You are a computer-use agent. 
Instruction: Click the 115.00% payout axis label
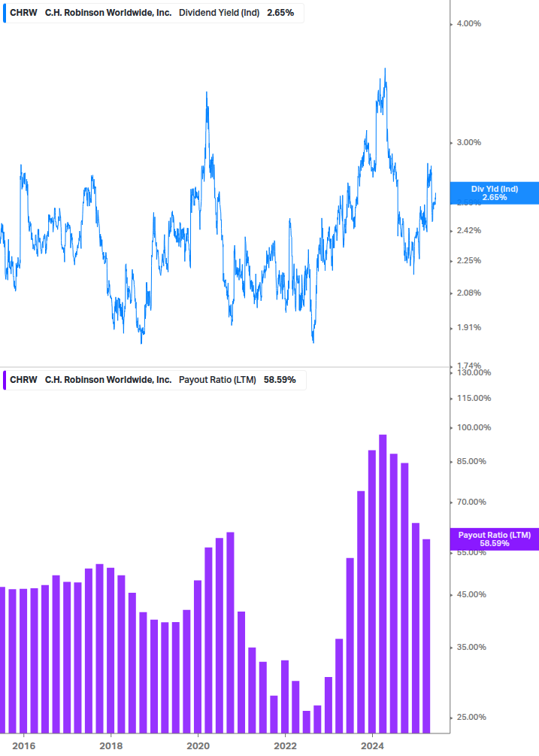coord(474,398)
